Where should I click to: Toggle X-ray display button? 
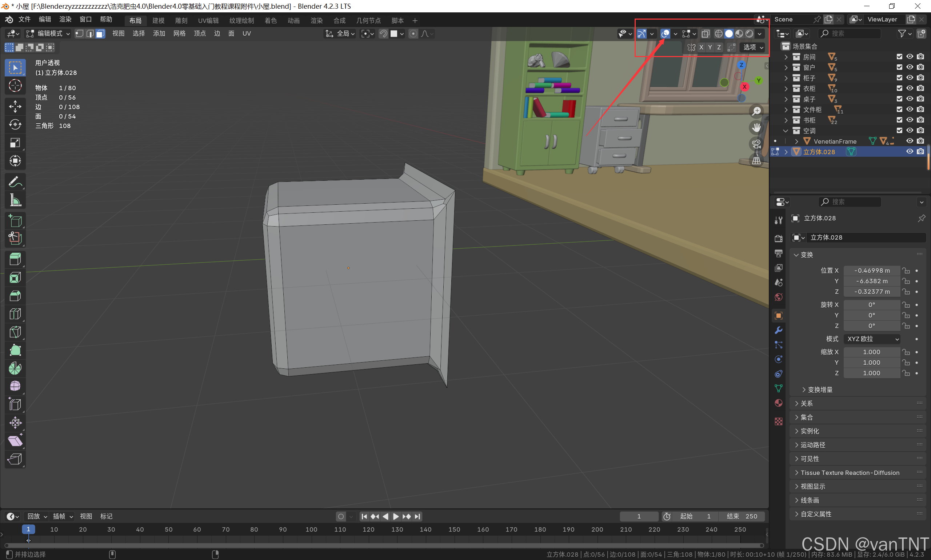tap(705, 33)
